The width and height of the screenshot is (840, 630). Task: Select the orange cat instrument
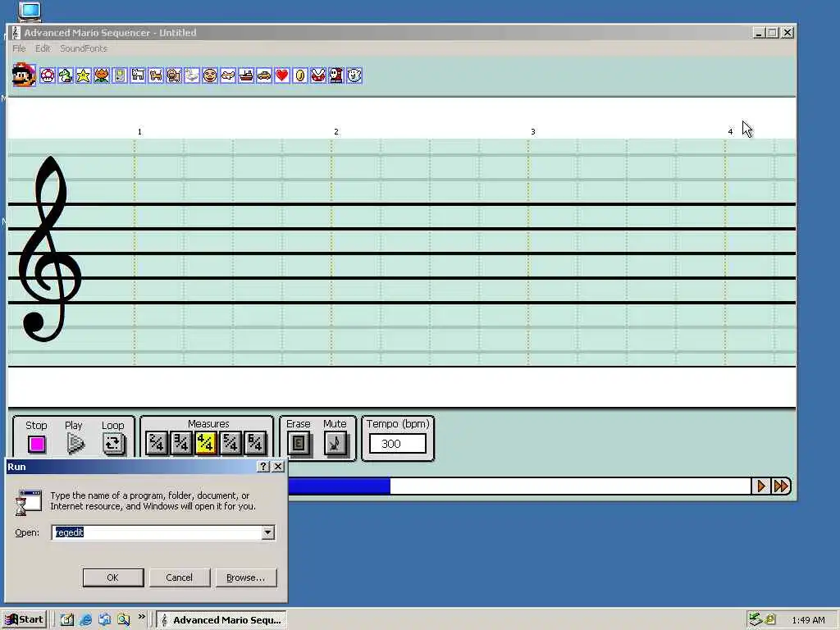click(x=156, y=75)
